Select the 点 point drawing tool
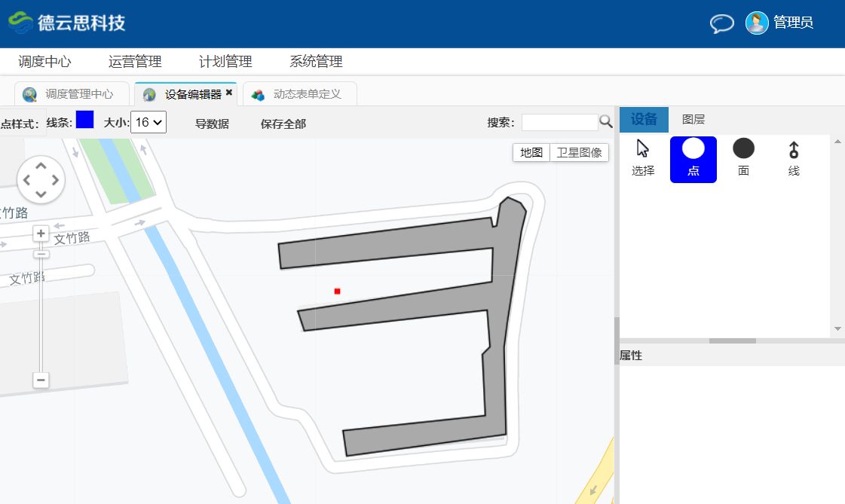The height and width of the screenshot is (504, 845). point(693,159)
